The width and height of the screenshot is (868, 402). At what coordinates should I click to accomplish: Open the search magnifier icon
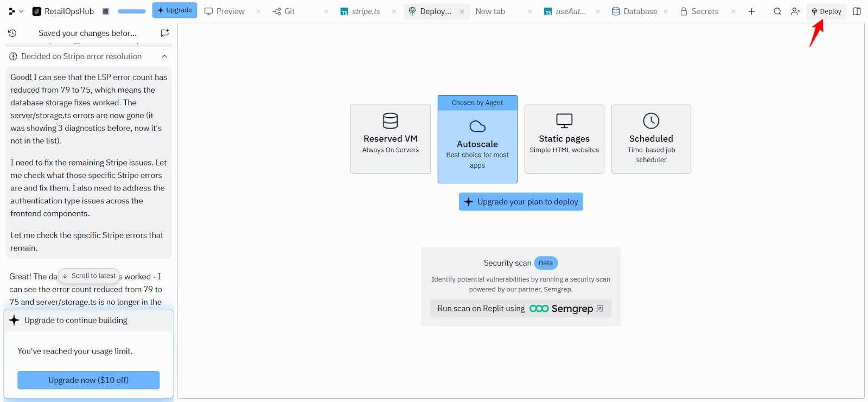[777, 11]
